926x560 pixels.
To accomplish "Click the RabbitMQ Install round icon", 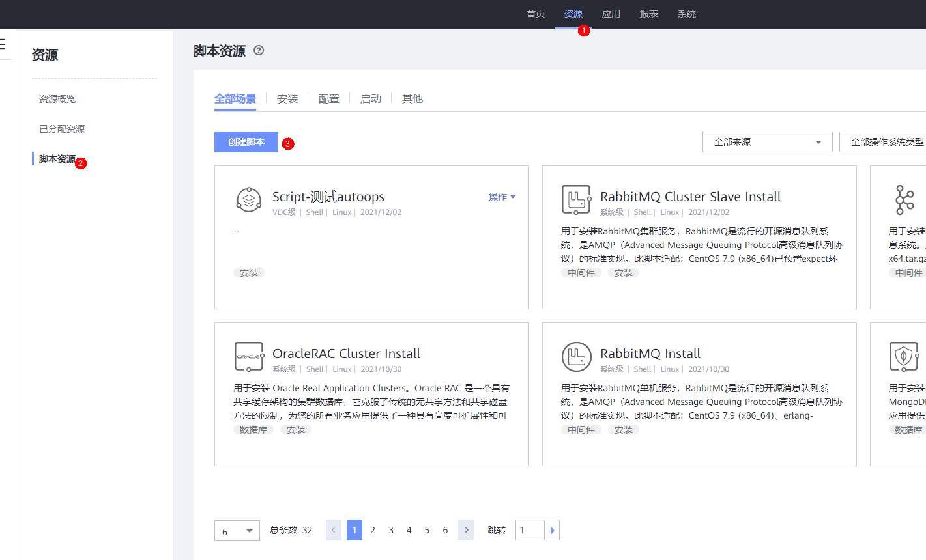I will 576,356.
